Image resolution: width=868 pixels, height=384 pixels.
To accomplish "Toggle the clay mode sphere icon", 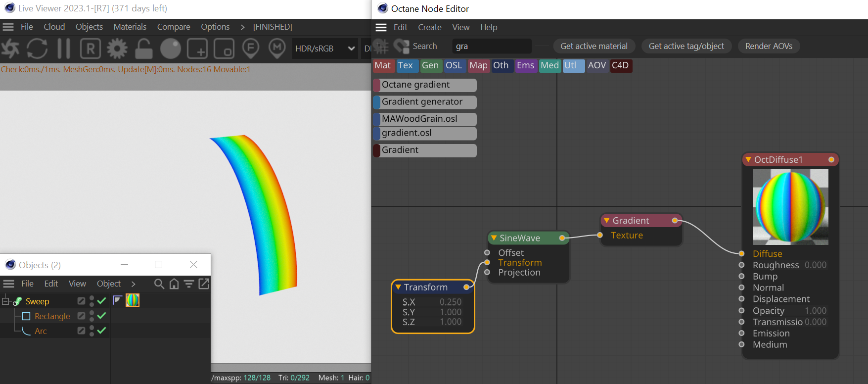I will 171,48.
